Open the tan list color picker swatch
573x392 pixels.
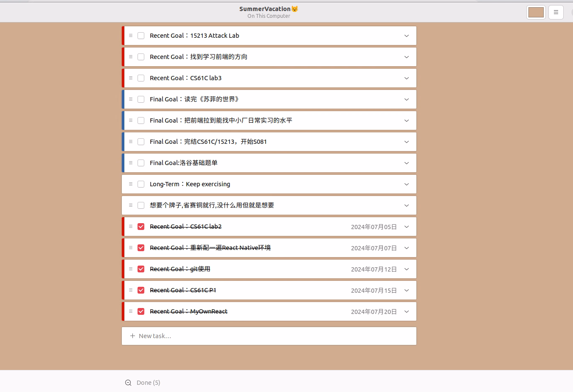coord(536,12)
